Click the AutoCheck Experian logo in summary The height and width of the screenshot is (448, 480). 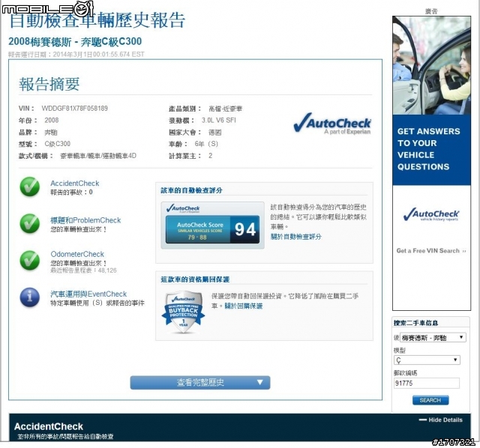pos(331,124)
